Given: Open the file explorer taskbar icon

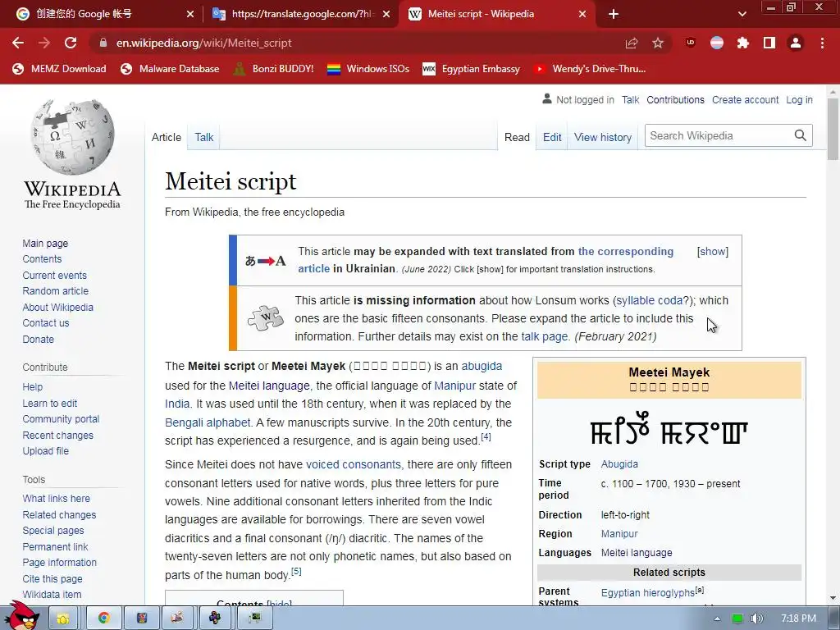Looking at the screenshot, I should point(62,619).
